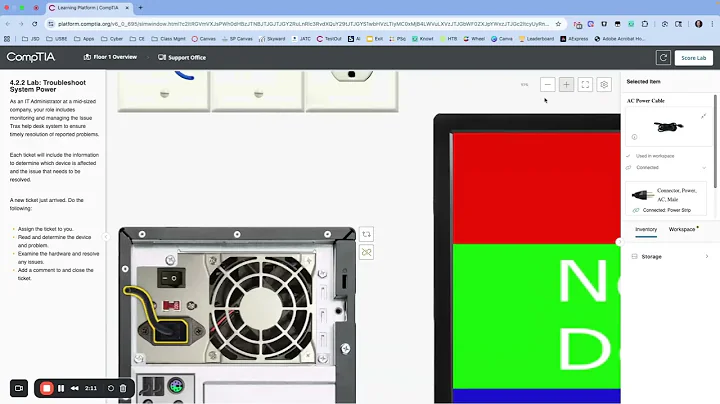The width and height of the screenshot is (720, 404).
Task: Open the Apps bookmarks folder
Action: click(x=84, y=39)
